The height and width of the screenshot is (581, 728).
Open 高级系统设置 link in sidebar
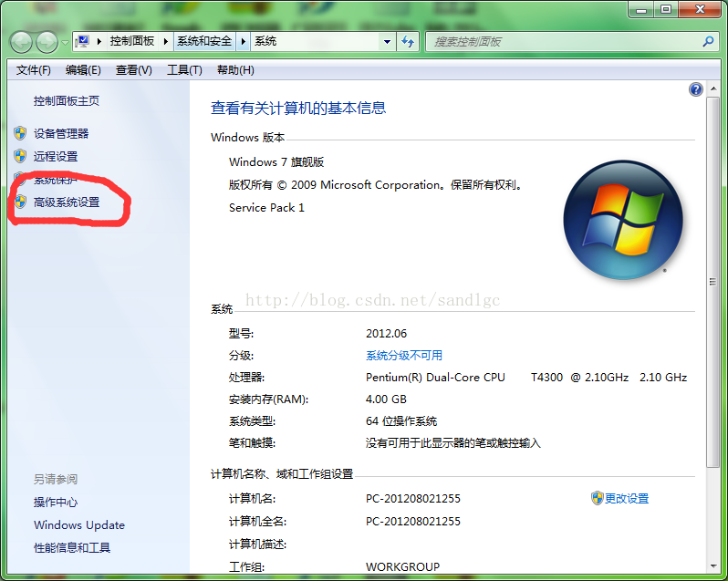67,202
